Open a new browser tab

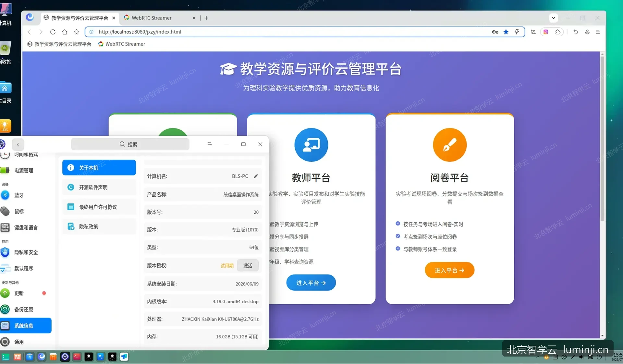(206, 18)
